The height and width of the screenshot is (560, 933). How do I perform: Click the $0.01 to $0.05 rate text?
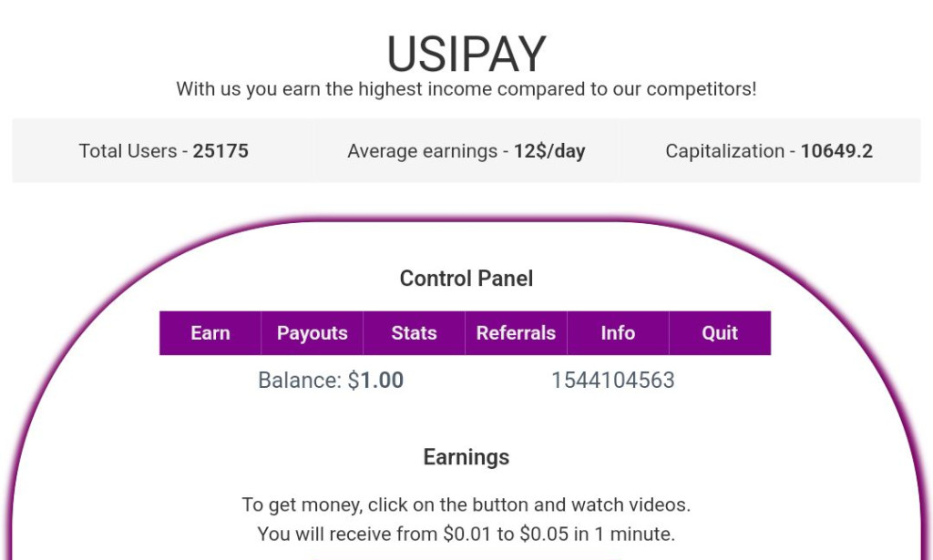pyautogui.click(x=466, y=534)
